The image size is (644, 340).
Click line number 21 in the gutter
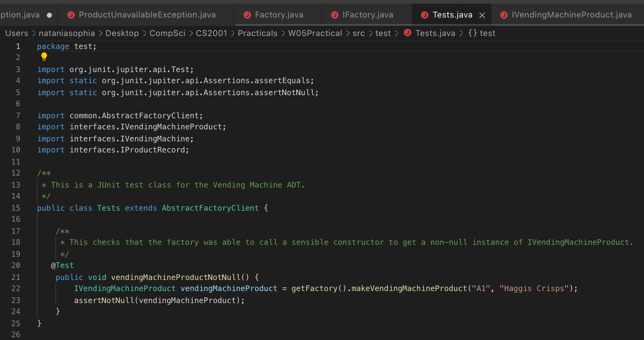pos(16,277)
